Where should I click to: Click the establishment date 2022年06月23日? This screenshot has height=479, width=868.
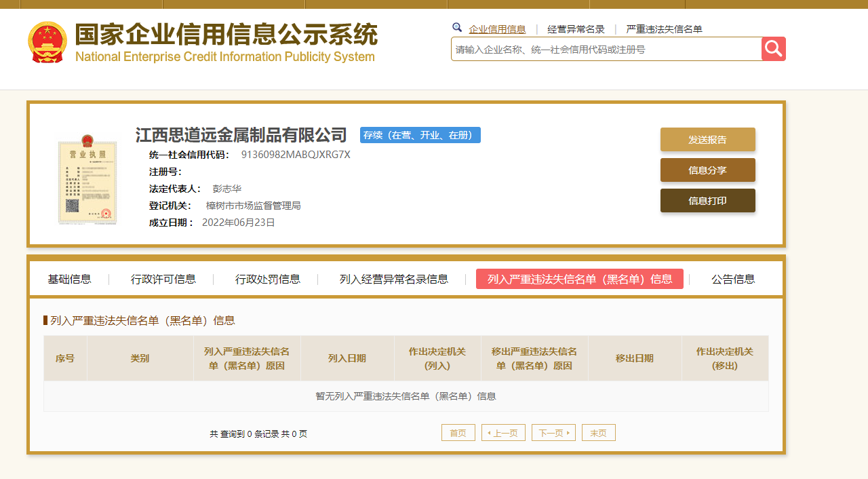click(239, 223)
